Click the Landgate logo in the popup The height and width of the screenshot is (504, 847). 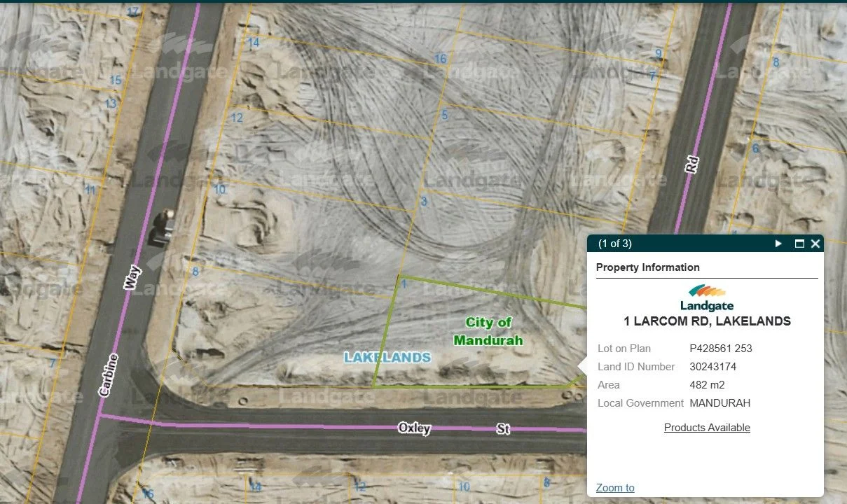tap(707, 297)
